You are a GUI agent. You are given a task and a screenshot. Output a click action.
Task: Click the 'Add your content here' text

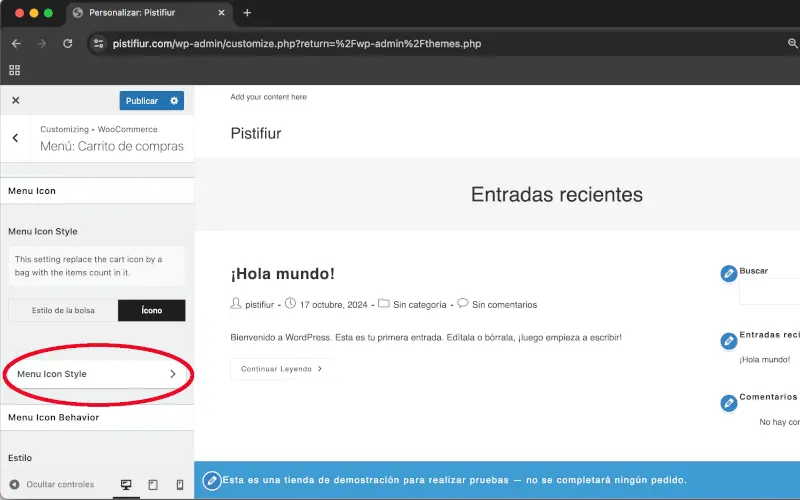point(268,97)
